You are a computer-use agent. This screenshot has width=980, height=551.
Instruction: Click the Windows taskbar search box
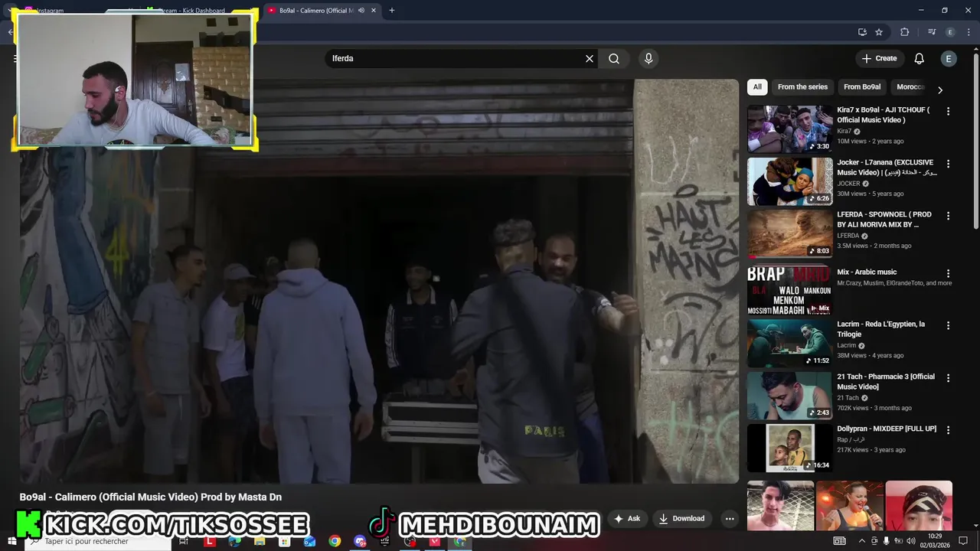(98, 541)
